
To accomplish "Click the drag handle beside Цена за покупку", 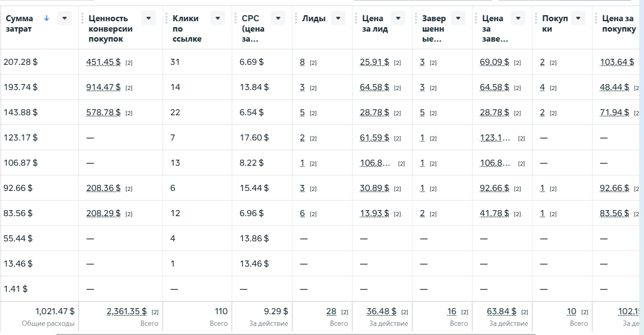I will [x=596, y=18].
